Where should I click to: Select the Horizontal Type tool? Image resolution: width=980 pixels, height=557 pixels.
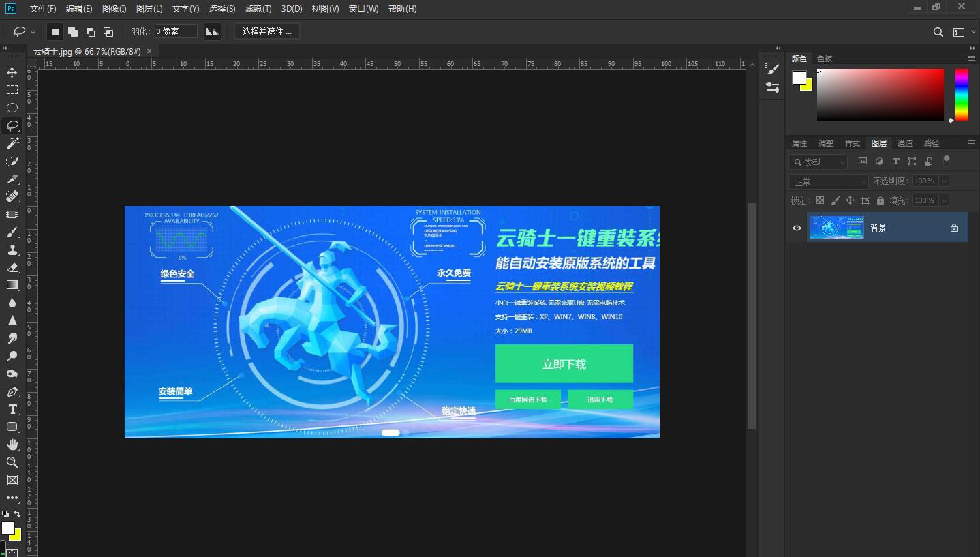(12, 409)
